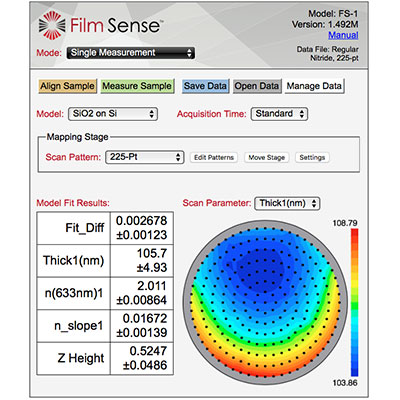The width and height of the screenshot is (400, 400).
Task: Open the Scan Parameter dropdown showing Thick1(nm)
Action: click(287, 203)
